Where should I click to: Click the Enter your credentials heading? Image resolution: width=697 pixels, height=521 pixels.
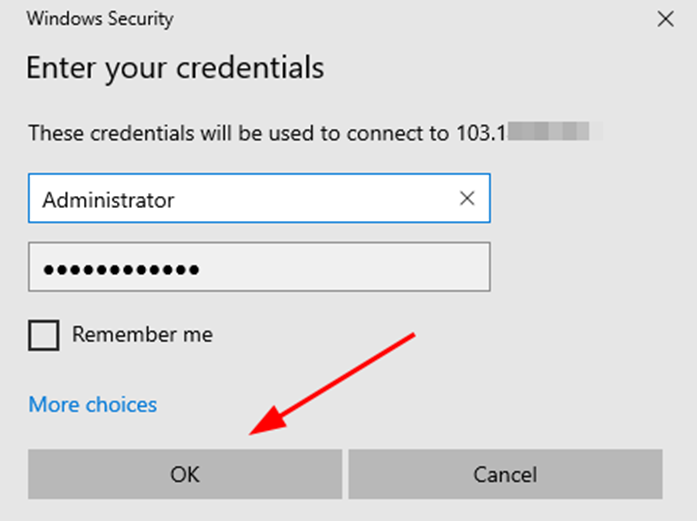175,68
